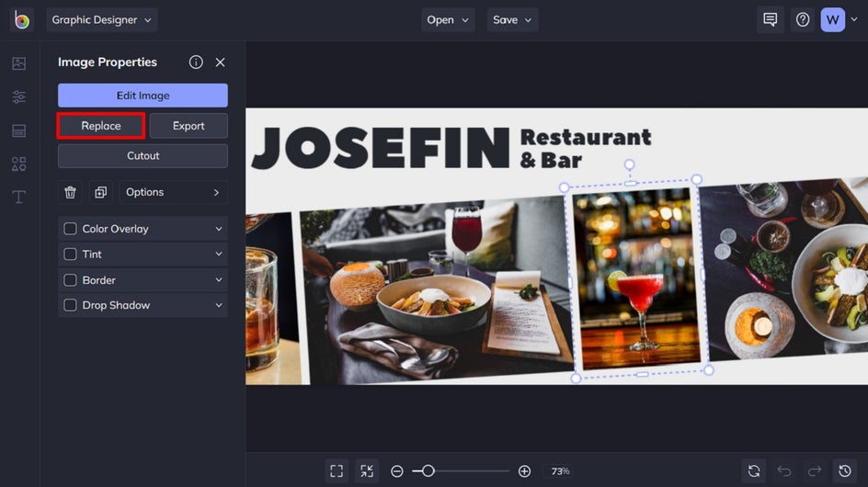Image resolution: width=868 pixels, height=487 pixels.
Task: Open the feedback comments icon
Action: [x=771, y=19]
